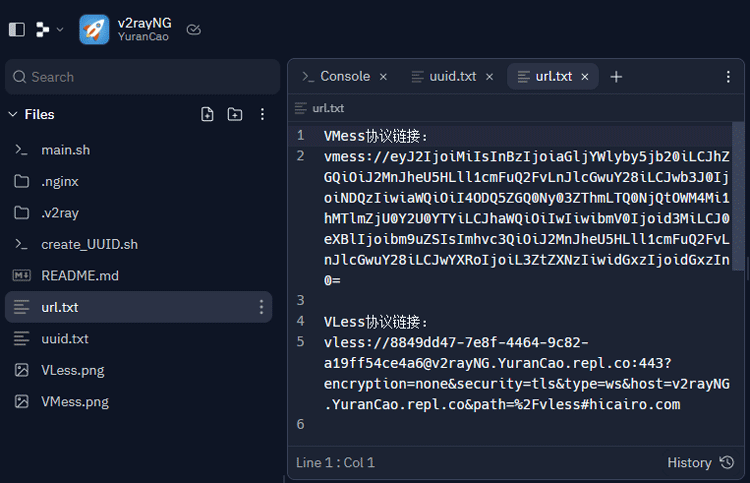The height and width of the screenshot is (483, 750).
Task: Click the magnifier search icon
Action: coord(19,77)
